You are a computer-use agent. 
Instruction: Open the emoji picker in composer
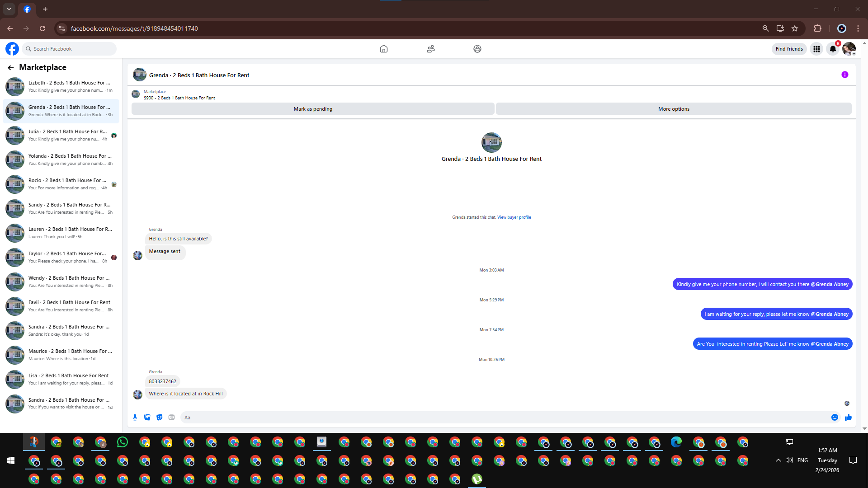point(835,417)
